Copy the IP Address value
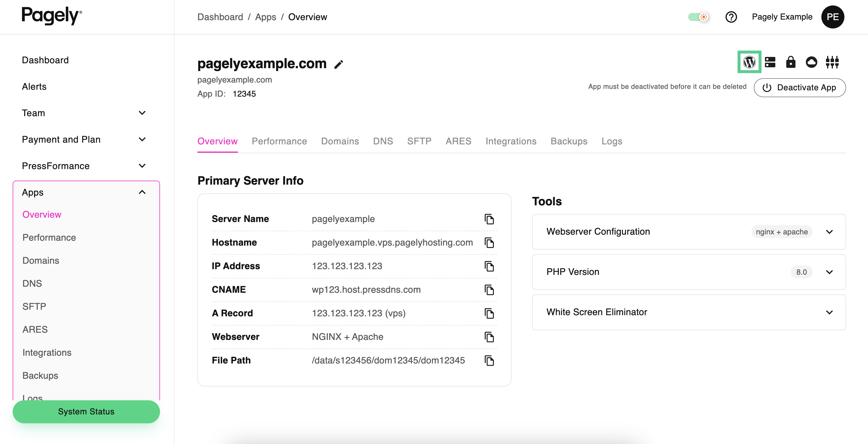Image resolution: width=868 pixels, height=444 pixels. pos(489,266)
